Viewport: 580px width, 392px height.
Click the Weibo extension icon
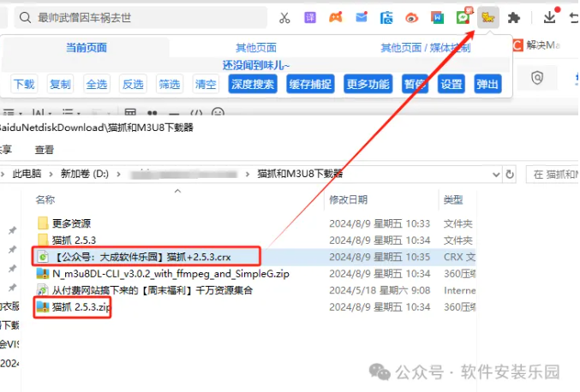coord(412,17)
